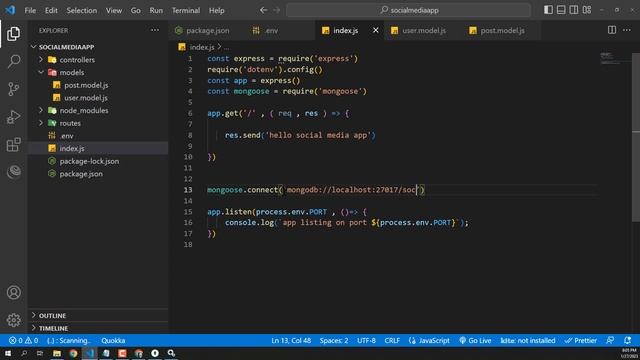Open the Go menu
Image resolution: width=640 pixels, height=360 pixels.
(136, 10)
